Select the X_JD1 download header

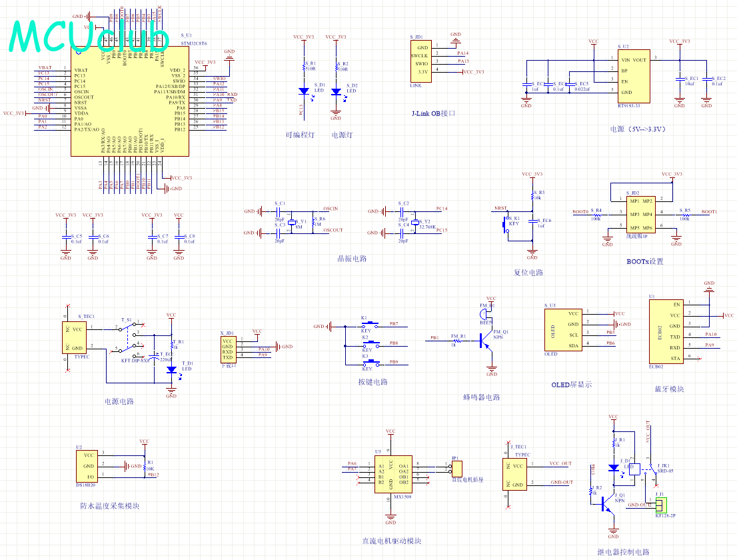(x=228, y=349)
